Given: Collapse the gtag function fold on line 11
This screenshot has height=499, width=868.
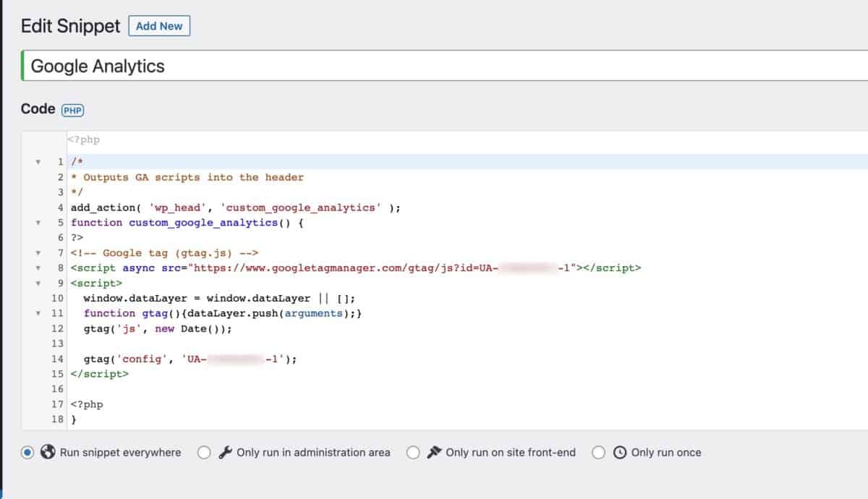Looking at the screenshot, I should (39, 313).
